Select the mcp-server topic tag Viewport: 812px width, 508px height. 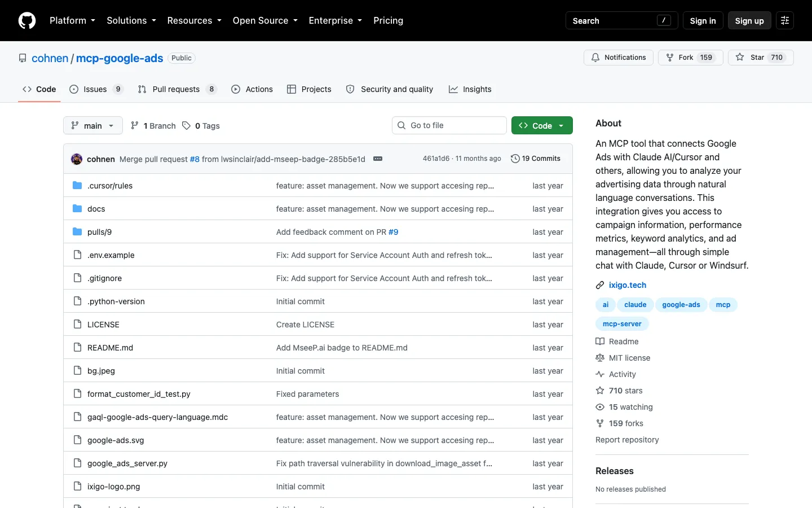pos(622,324)
